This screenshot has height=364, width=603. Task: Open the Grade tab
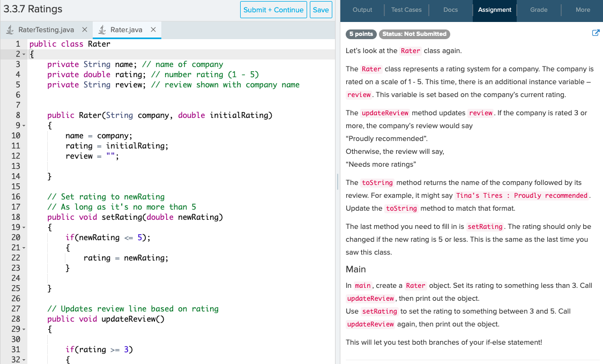click(x=539, y=10)
